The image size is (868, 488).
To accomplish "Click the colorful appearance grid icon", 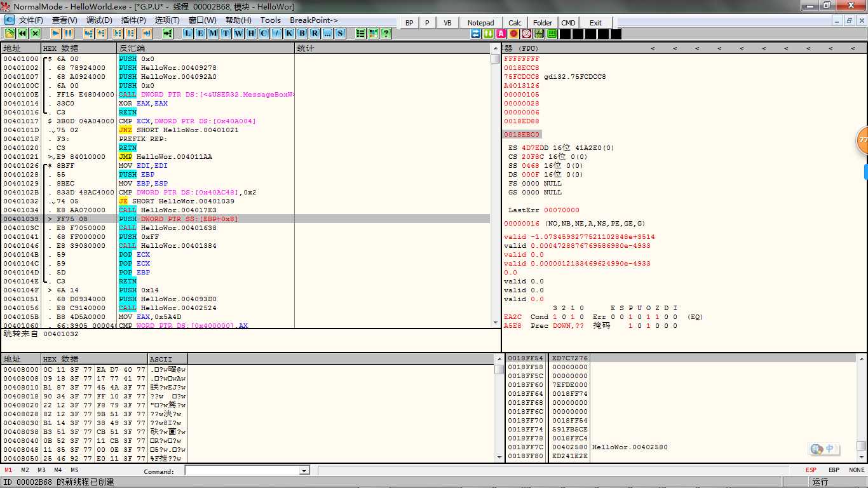I will coord(374,33).
